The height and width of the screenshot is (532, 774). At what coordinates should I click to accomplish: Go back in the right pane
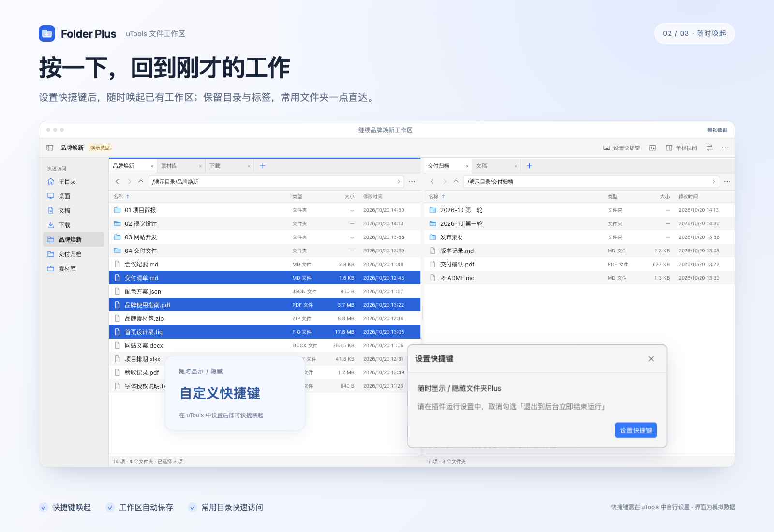(x=432, y=182)
